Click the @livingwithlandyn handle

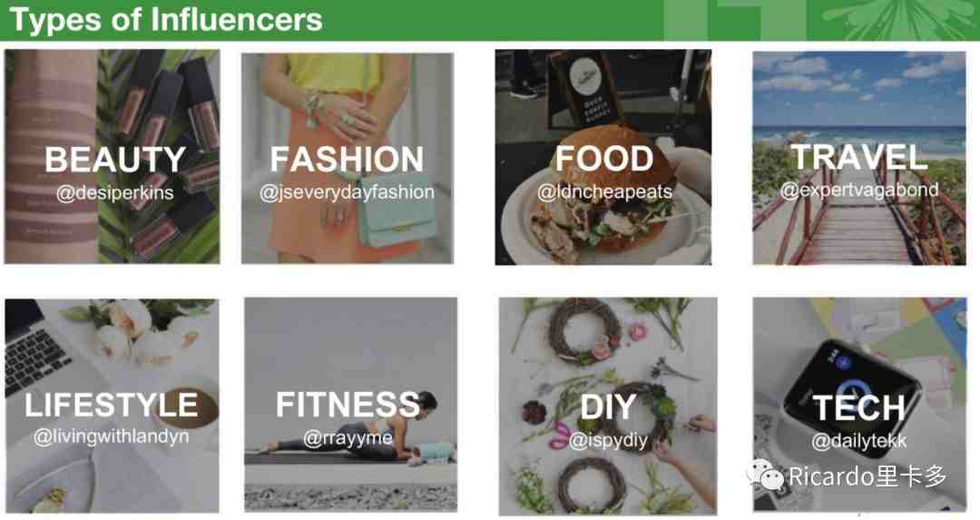click(112, 436)
